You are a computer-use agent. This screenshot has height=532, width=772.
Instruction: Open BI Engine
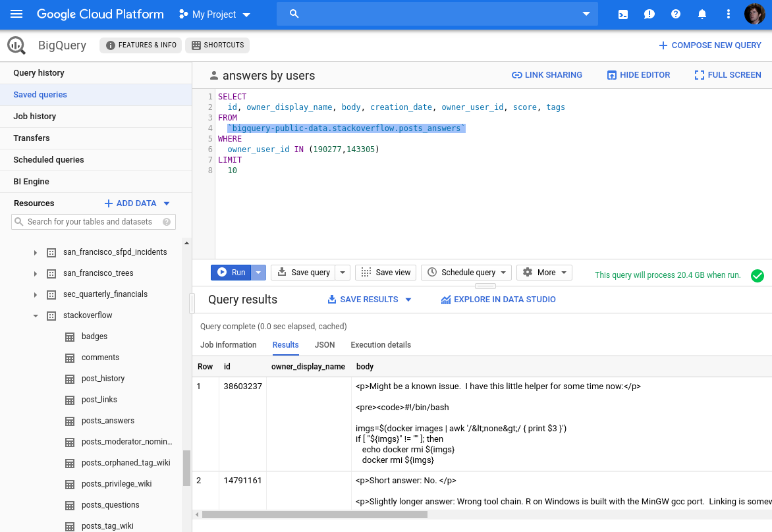pos(96,181)
